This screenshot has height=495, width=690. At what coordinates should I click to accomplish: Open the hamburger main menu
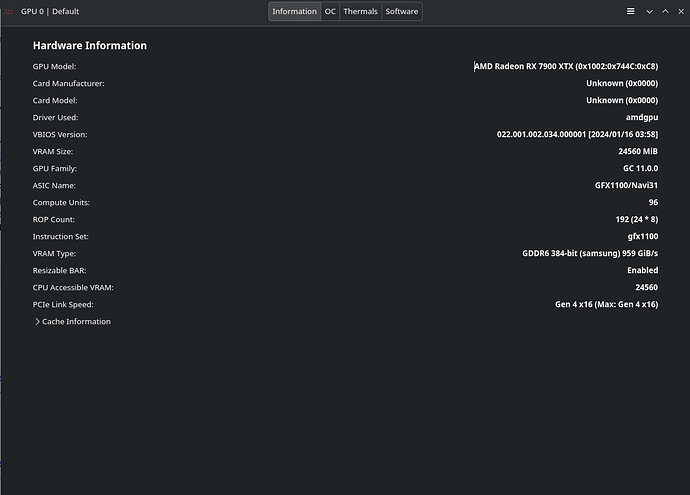[x=630, y=11]
